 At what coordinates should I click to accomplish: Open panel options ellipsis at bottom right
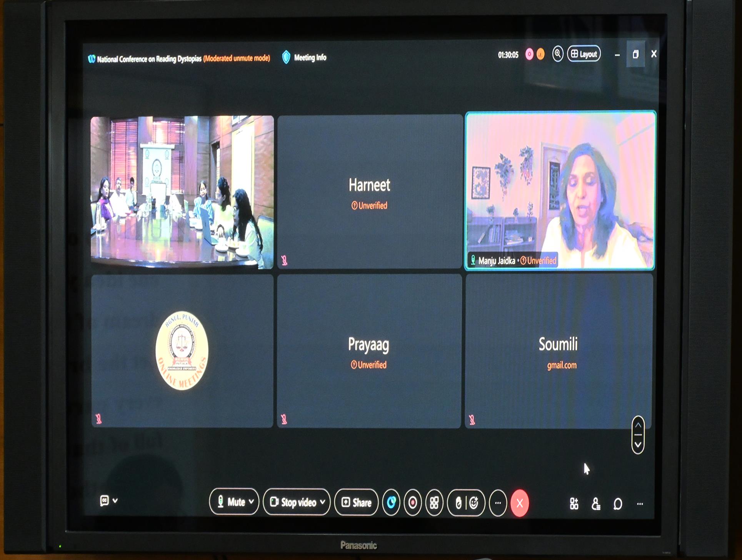coord(640,504)
